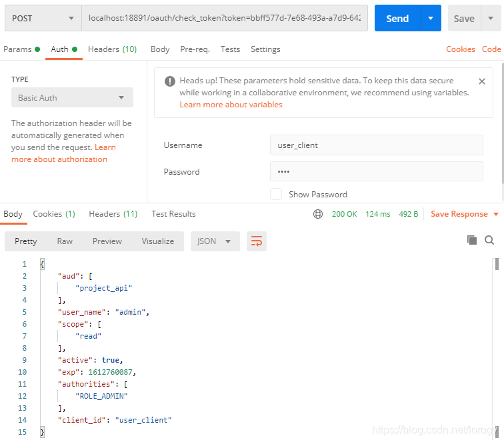
Task: Open the POST method dropdown
Action: pos(43,18)
